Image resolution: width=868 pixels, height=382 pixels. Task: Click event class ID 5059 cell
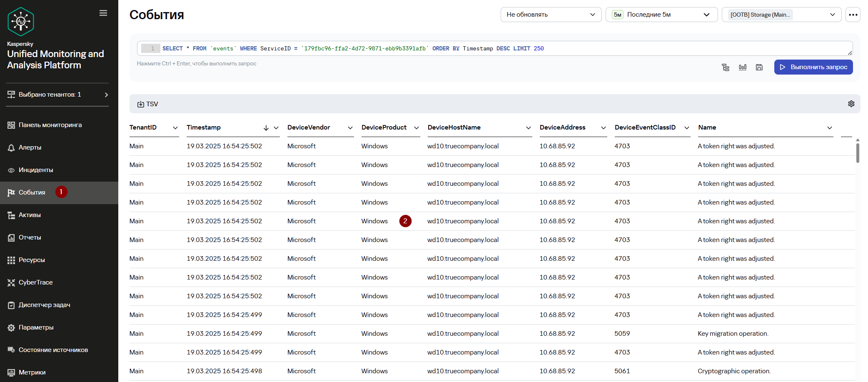622,334
